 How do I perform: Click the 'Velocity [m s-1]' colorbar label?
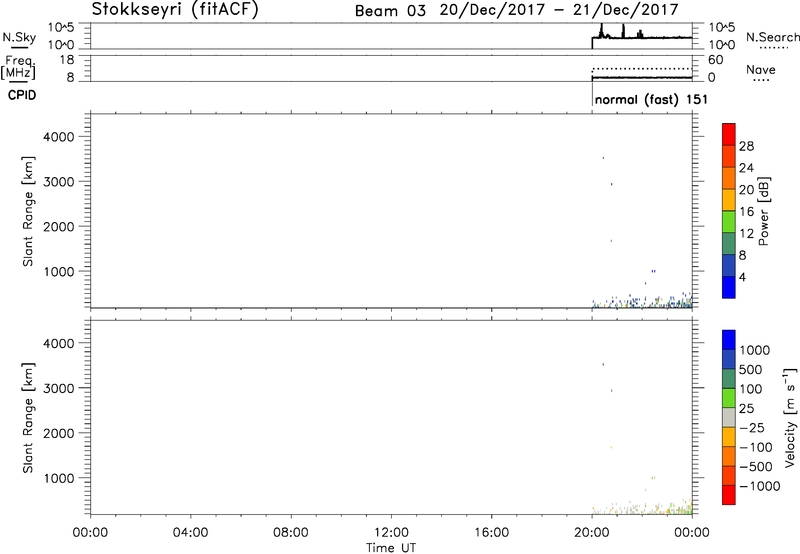(x=790, y=417)
